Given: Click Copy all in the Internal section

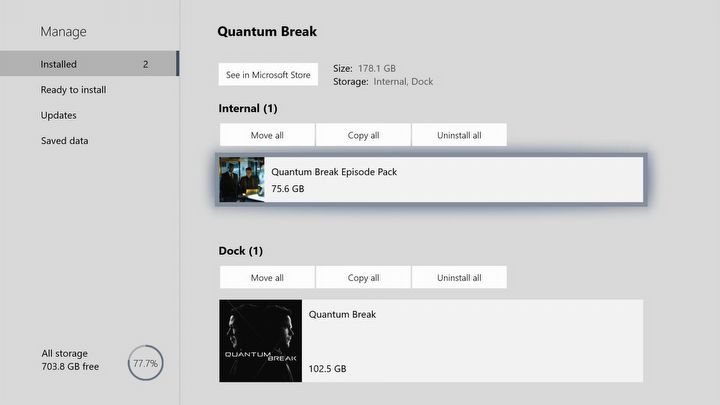Looking at the screenshot, I should point(363,135).
